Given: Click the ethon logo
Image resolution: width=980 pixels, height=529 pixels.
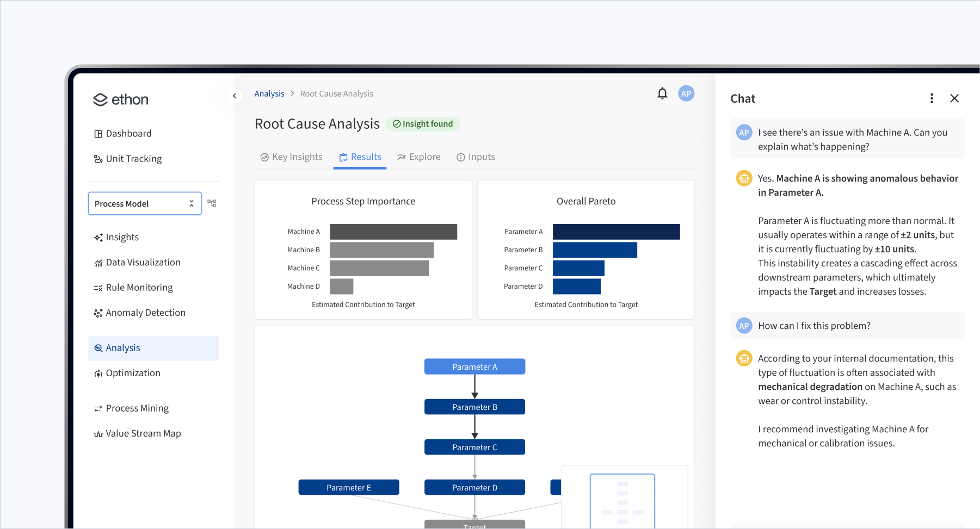Looking at the screenshot, I should coord(120,99).
